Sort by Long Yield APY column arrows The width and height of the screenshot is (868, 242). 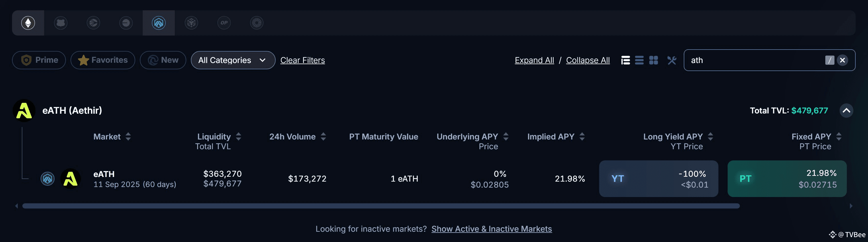(710, 137)
